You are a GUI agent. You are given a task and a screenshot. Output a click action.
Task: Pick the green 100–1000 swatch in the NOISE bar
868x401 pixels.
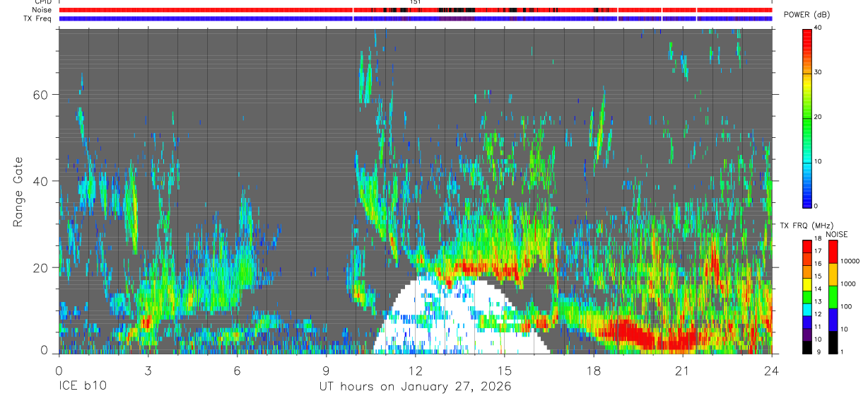click(x=833, y=296)
